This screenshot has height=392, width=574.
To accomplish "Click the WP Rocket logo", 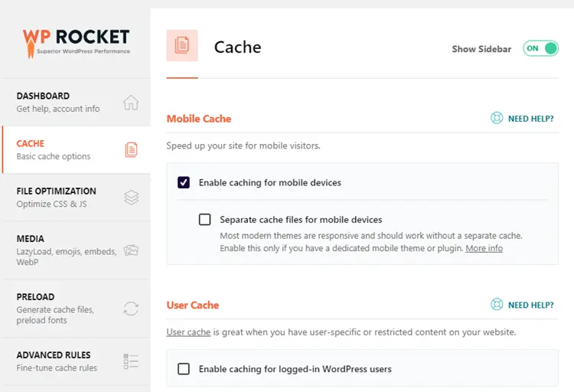I will [76, 43].
